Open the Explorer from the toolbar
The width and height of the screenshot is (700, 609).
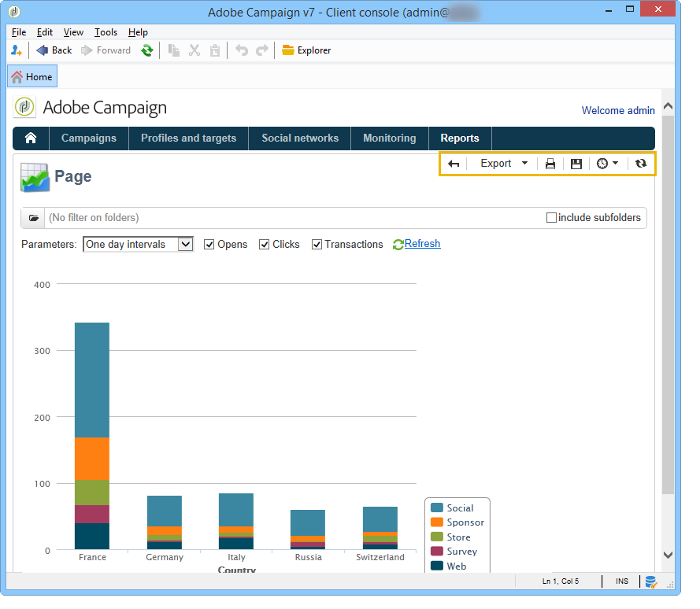(x=306, y=50)
